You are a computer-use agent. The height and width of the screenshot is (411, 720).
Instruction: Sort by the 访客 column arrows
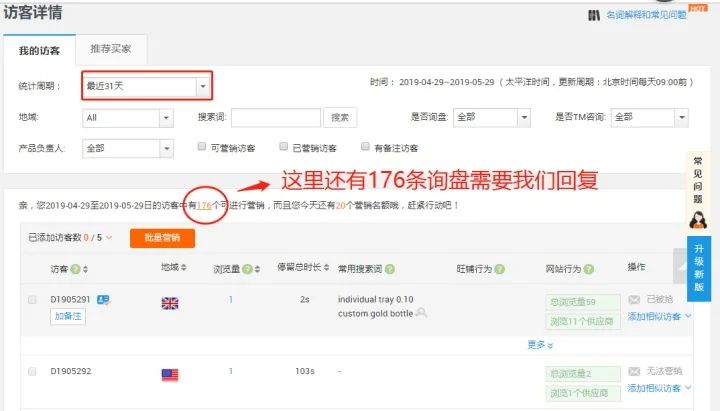click(x=85, y=269)
